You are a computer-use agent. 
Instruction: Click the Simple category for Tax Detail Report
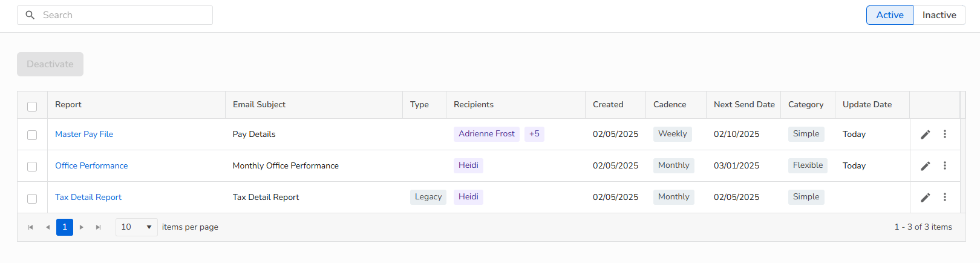coord(806,197)
